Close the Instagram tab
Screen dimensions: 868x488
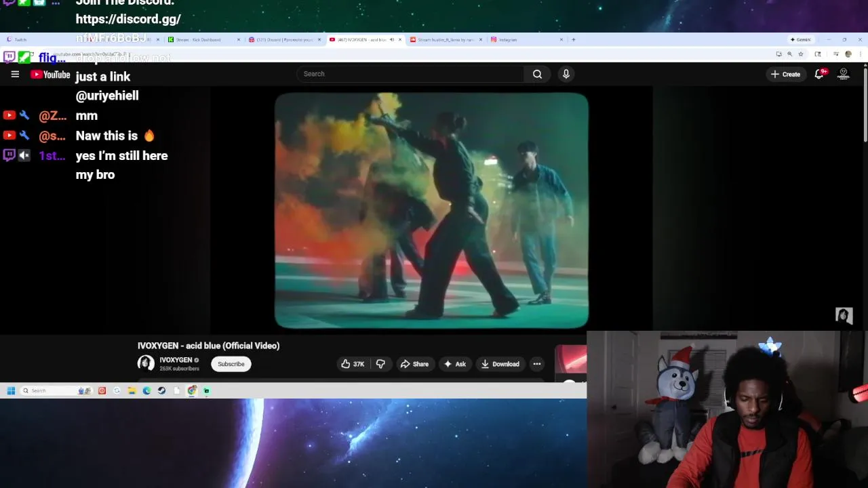tap(561, 39)
